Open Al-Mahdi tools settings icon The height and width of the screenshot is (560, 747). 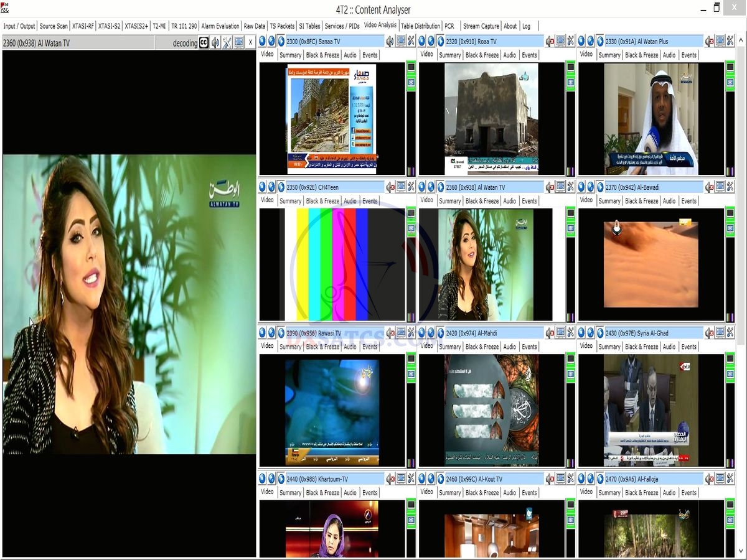571,333
